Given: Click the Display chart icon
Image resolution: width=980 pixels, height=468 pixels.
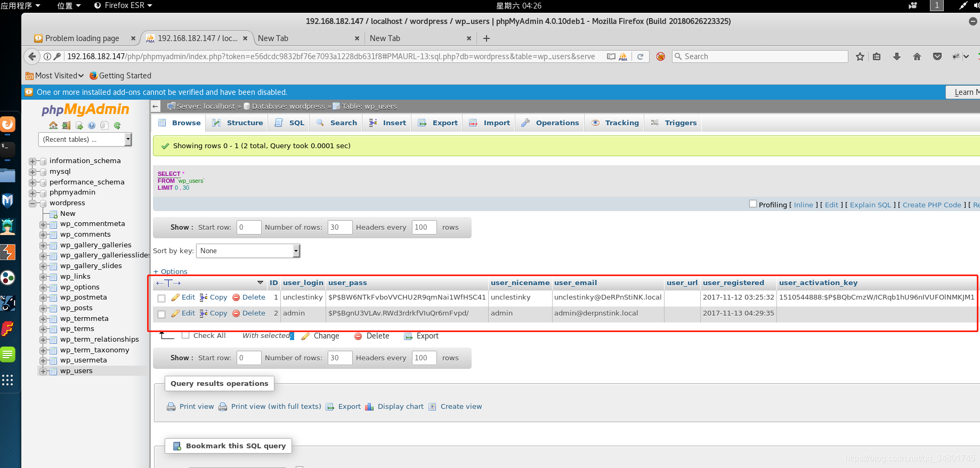Looking at the screenshot, I should (x=369, y=407).
